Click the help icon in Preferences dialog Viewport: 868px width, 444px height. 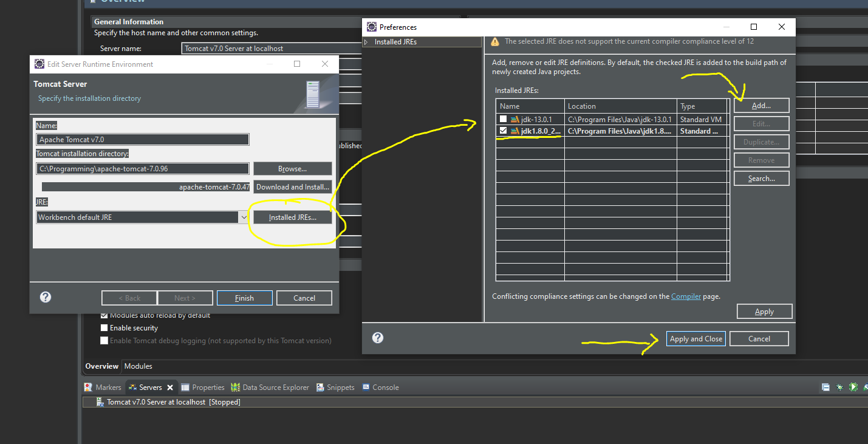point(378,338)
